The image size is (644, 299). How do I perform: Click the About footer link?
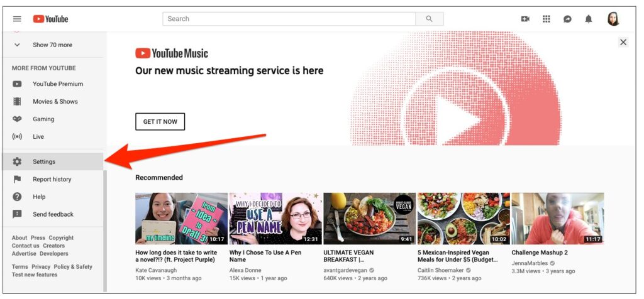point(19,238)
